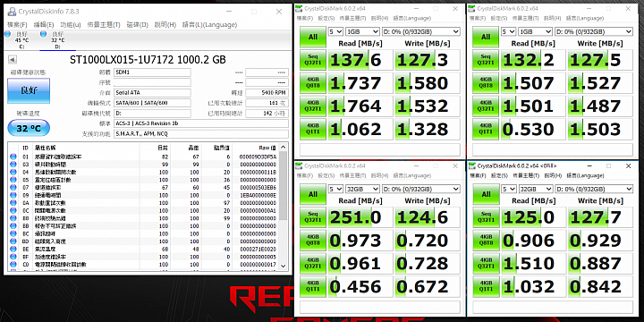Click the blue status orb for attribute 0C
Image resolution: width=644 pixels, height=322 pixels.
pos(13,211)
